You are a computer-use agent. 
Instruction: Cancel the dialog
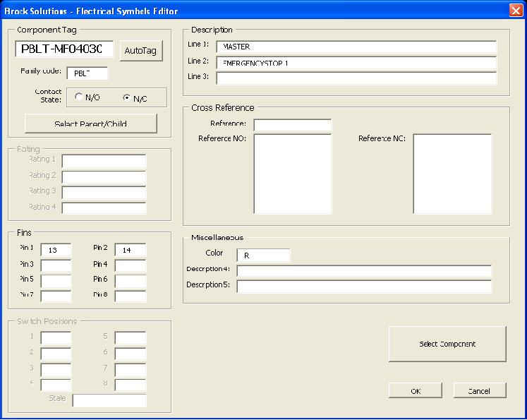[480, 391]
